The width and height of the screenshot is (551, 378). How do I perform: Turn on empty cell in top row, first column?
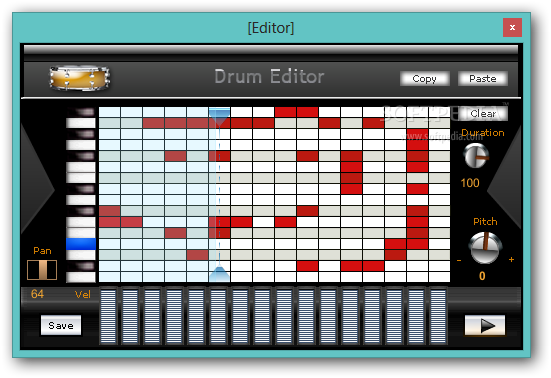coord(110,112)
